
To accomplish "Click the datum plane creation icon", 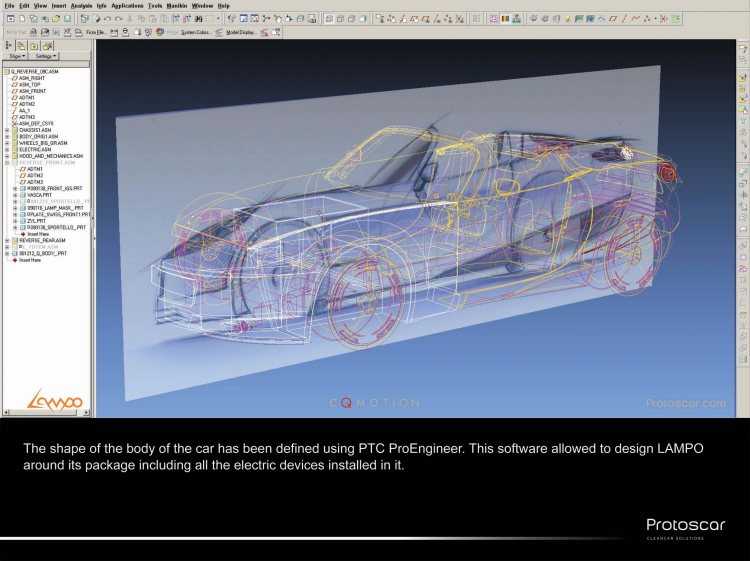I will pyautogui.click(x=613, y=19).
